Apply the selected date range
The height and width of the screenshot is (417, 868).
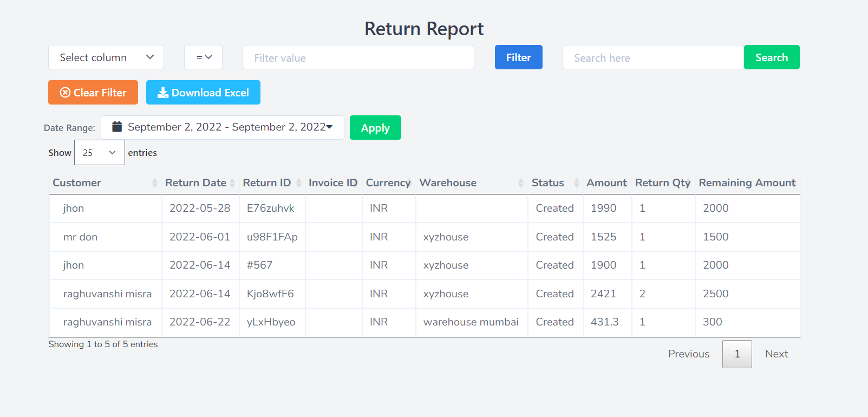(375, 128)
